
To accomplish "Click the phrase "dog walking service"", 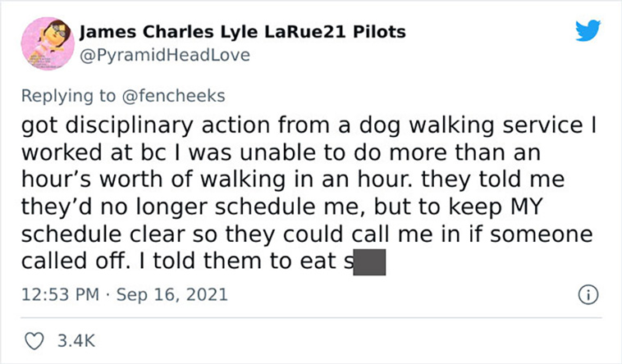I will point(471,125).
